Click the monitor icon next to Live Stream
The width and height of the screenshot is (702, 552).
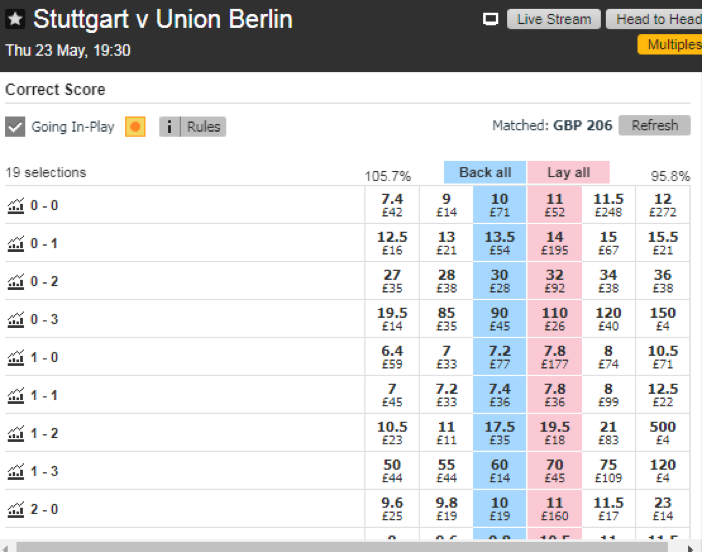point(490,19)
